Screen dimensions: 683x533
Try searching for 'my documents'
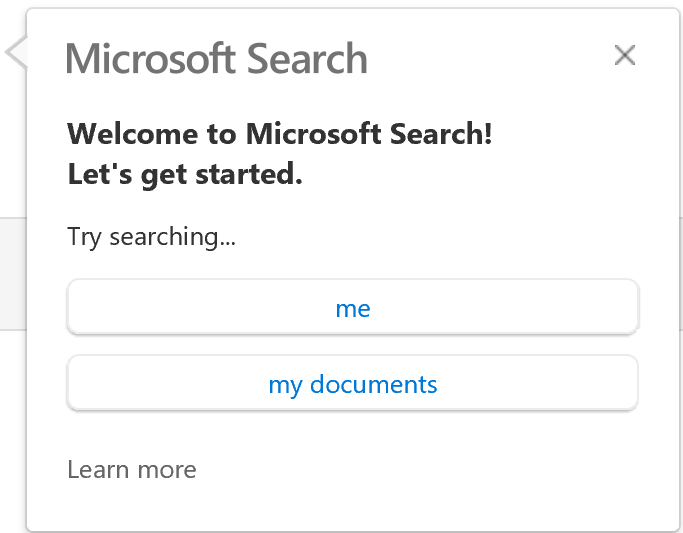(352, 384)
